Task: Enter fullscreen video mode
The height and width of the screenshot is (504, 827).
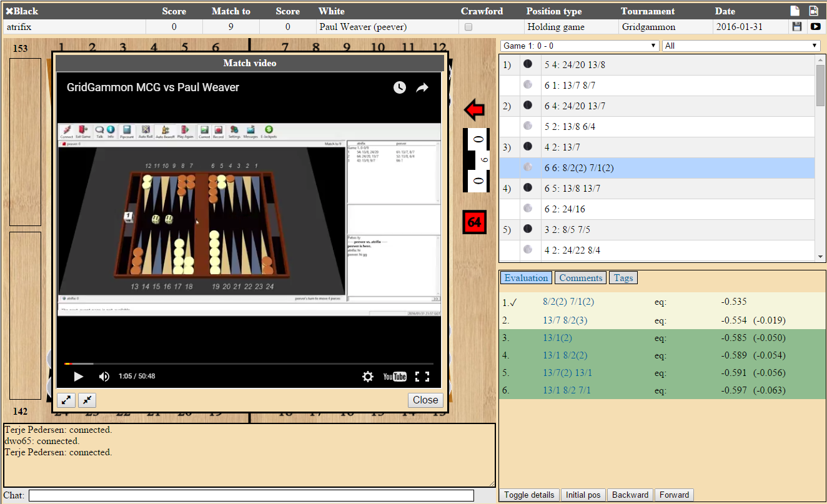Action: click(422, 376)
